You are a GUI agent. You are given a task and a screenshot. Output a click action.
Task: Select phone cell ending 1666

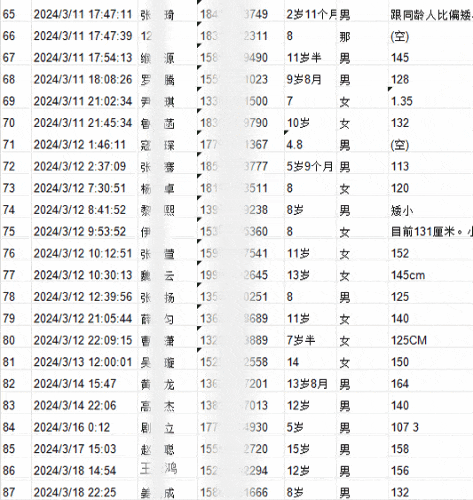point(241,492)
